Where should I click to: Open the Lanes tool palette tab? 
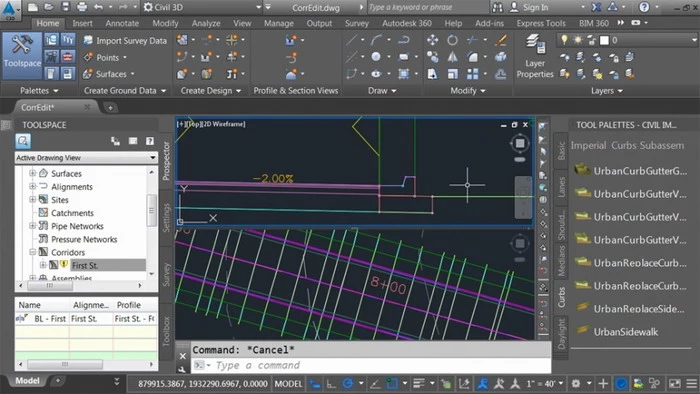click(561, 187)
